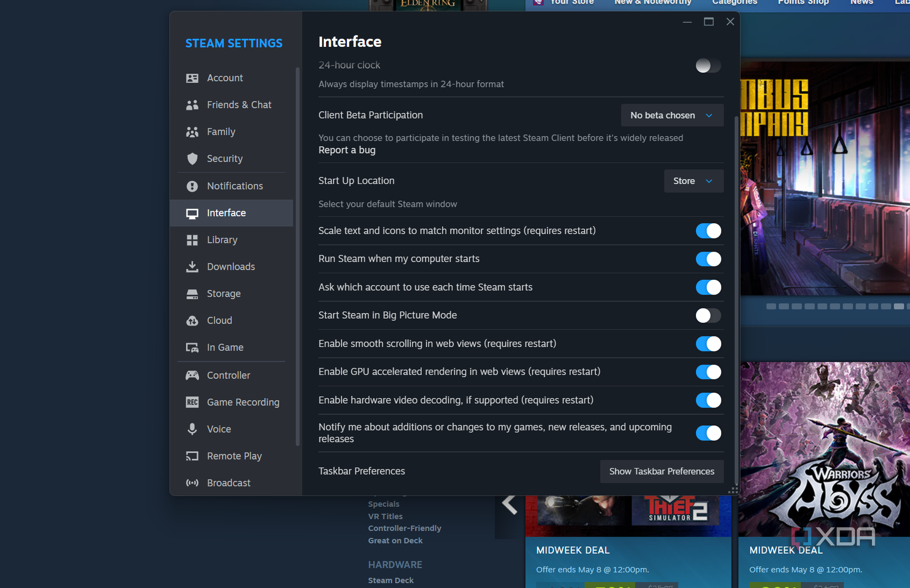Open the No beta chosen dropdown
Screen dimensions: 910x588
(x=672, y=115)
